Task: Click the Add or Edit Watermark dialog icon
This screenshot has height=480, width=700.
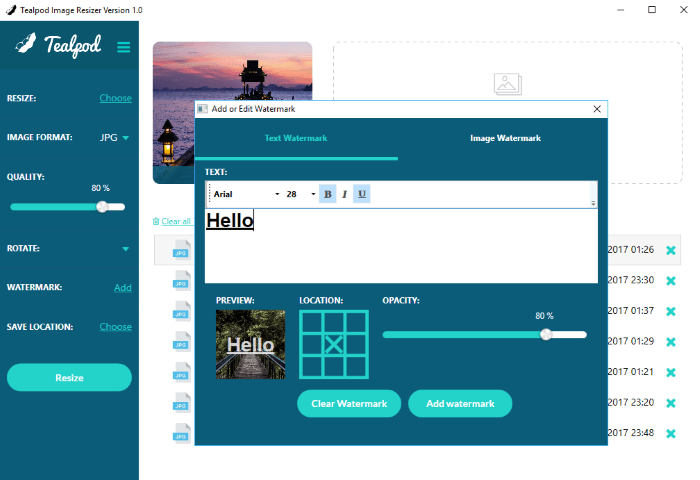Action: 202,109
